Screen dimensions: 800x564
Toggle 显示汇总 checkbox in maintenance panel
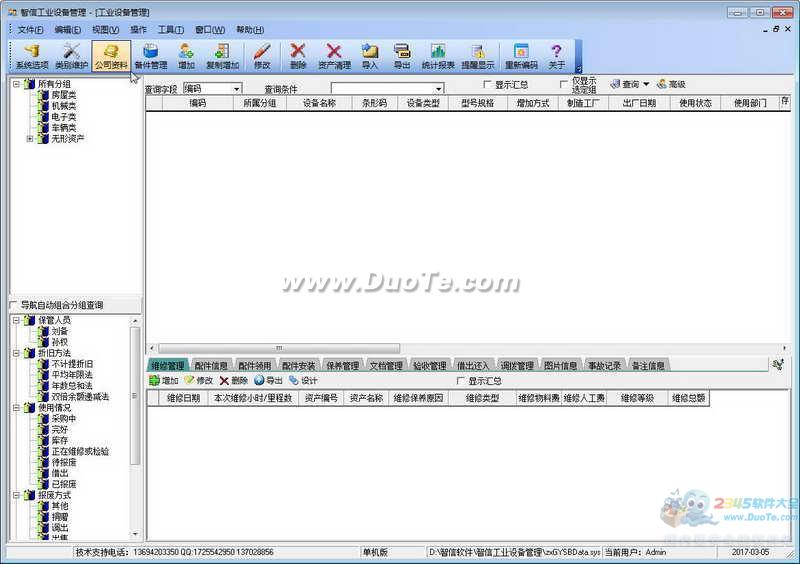tap(460, 381)
